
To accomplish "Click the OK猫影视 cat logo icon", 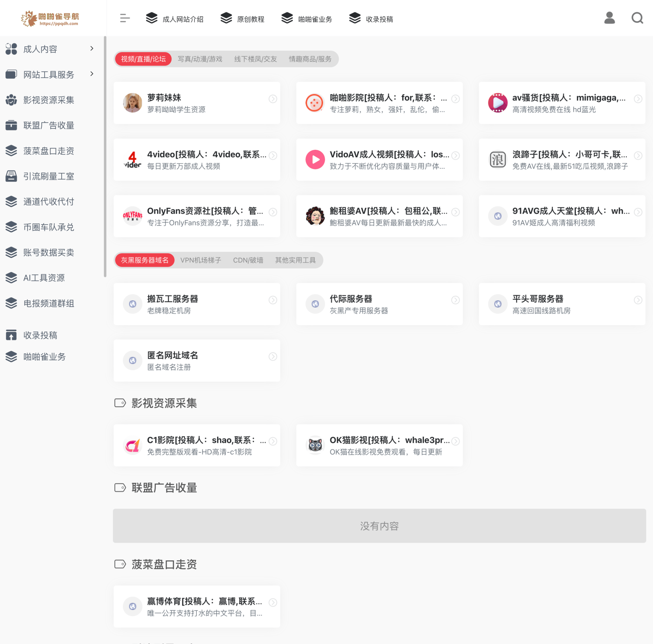I will pos(315,445).
